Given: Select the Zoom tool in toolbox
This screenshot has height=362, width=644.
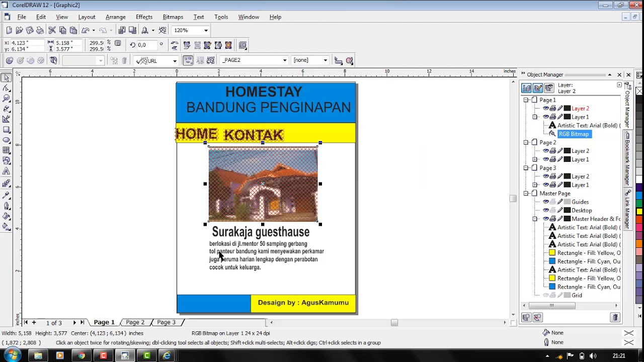Looking at the screenshot, I should [x=7, y=98].
